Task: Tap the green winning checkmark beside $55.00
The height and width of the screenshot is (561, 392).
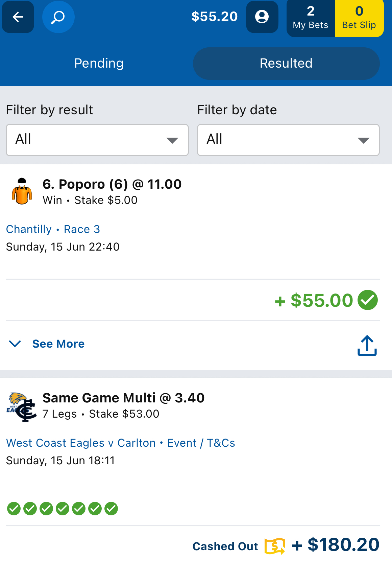Action: pyautogui.click(x=368, y=300)
